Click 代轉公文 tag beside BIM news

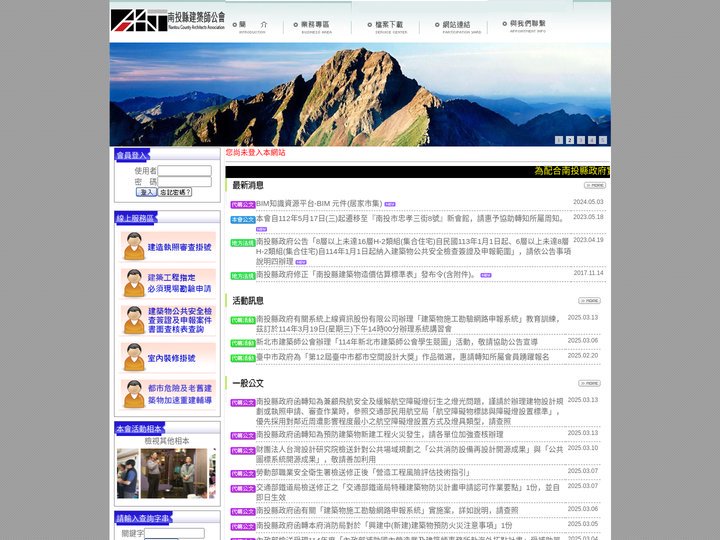pos(243,205)
